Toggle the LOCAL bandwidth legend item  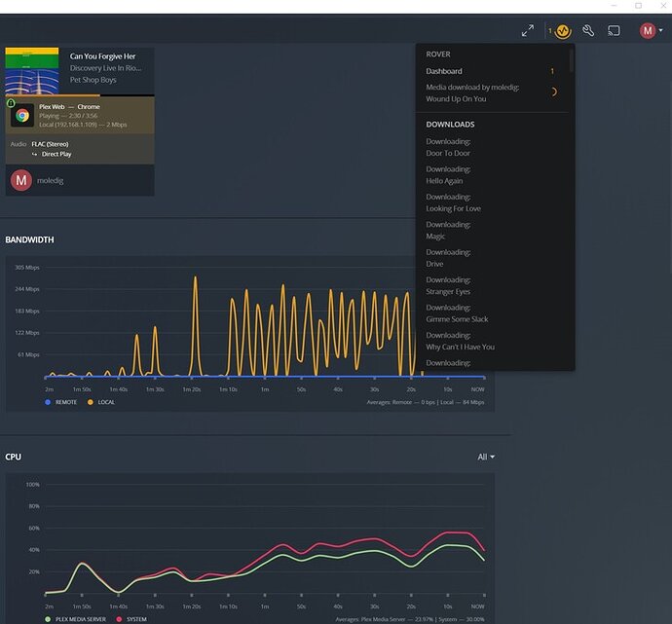click(101, 402)
